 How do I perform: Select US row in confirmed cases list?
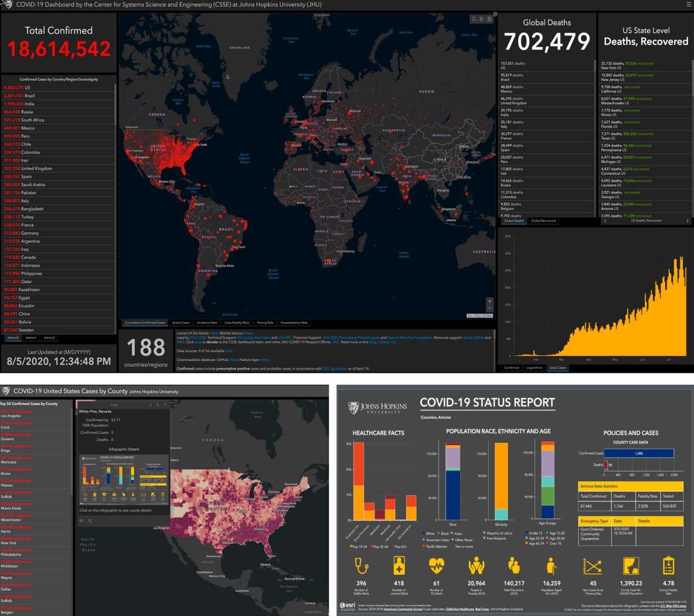point(58,88)
